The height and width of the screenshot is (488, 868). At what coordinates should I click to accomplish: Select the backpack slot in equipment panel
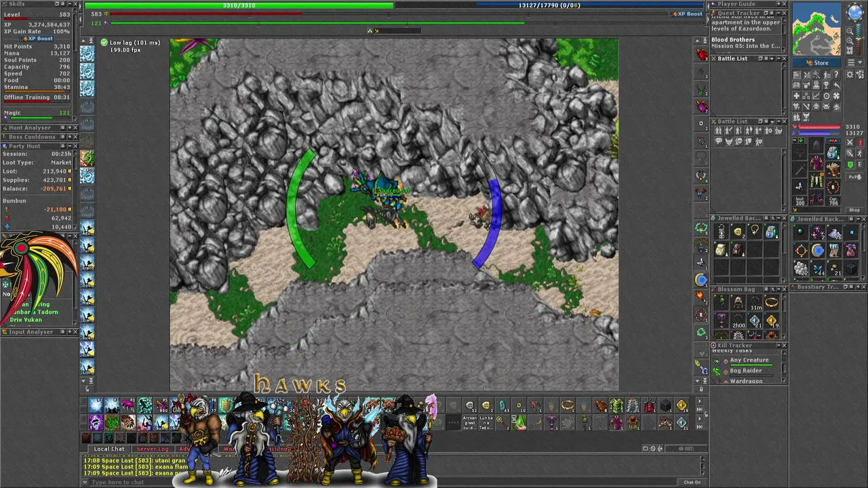coord(833,152)
